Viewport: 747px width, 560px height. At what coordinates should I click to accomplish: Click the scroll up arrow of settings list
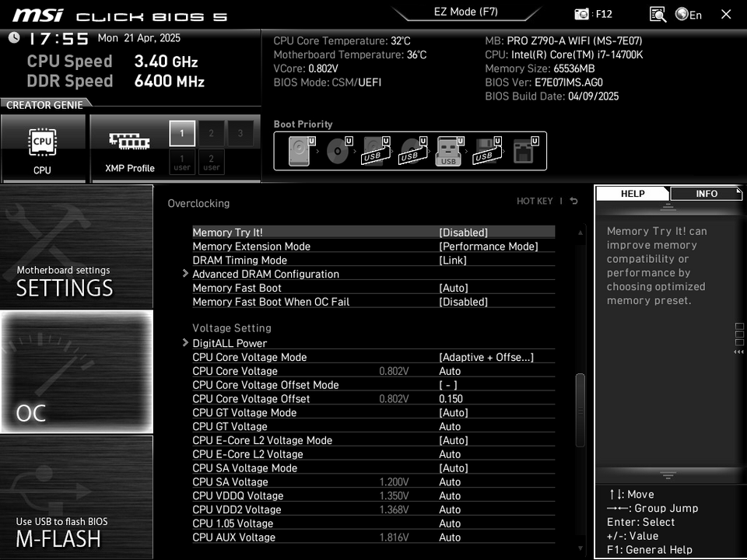tap(580, 233)
